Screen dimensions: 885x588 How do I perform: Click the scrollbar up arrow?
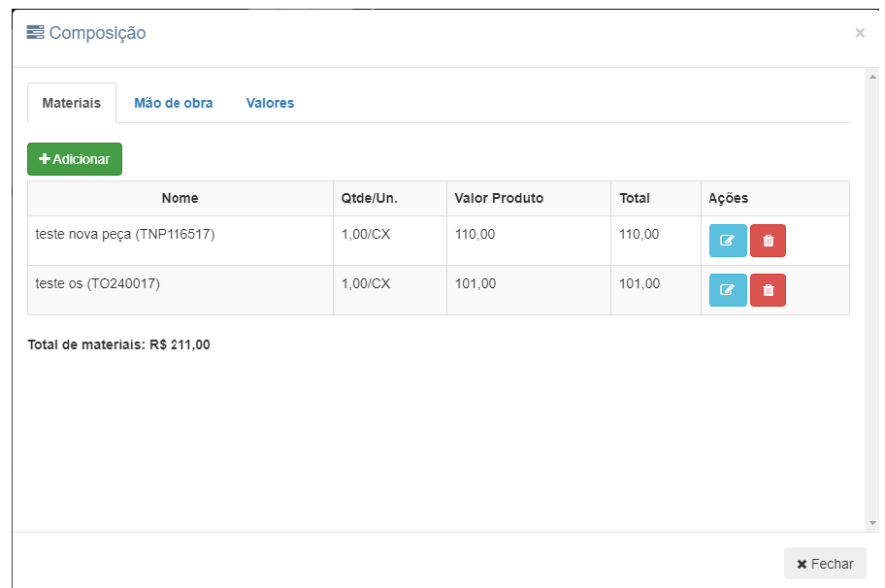point(872,76)
